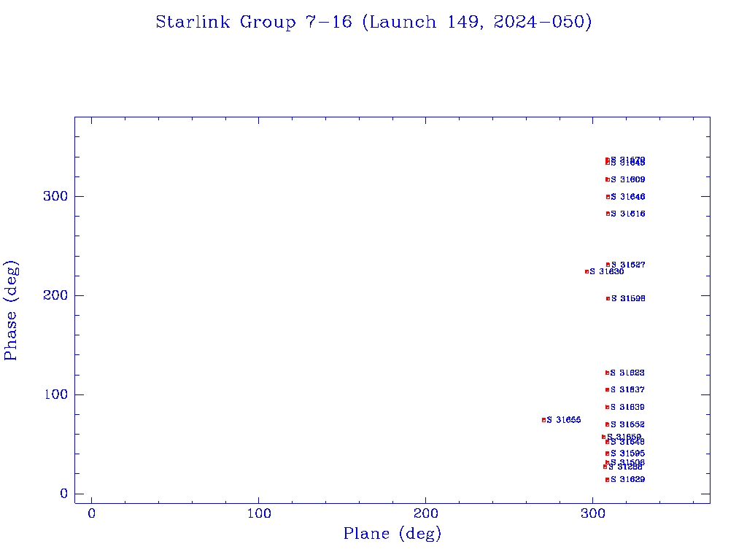Select the satellite label 'S 31637'
This screenshot has height=560, width=747.
[627, 389]
